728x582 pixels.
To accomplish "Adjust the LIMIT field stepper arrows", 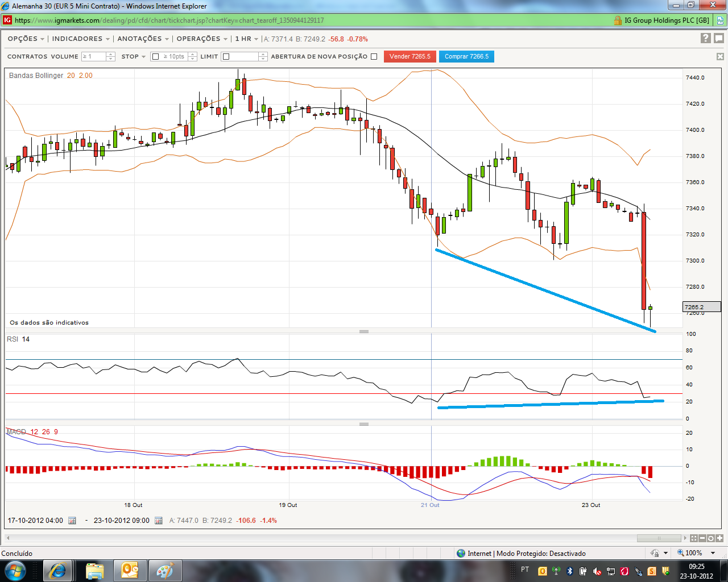I will (263, 56).
